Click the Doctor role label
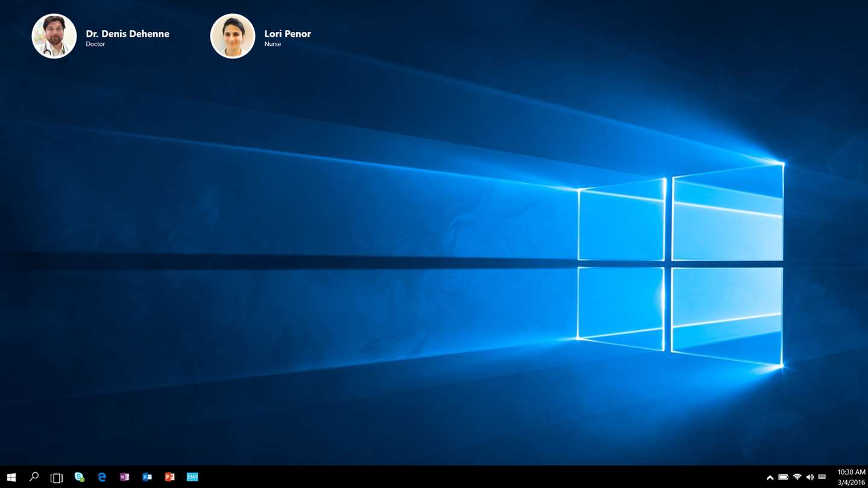Screen dimensions: 868x488 [x=95, y=44]
